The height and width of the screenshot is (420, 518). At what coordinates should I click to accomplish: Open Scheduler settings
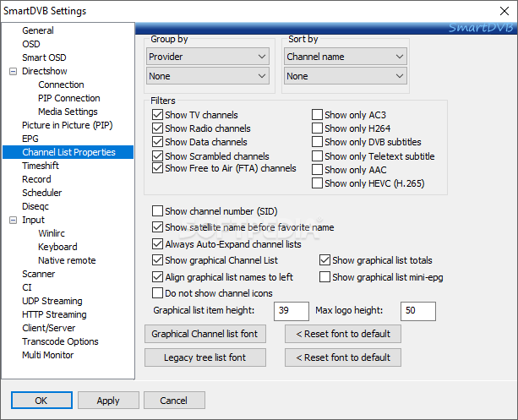click(41, 193)
